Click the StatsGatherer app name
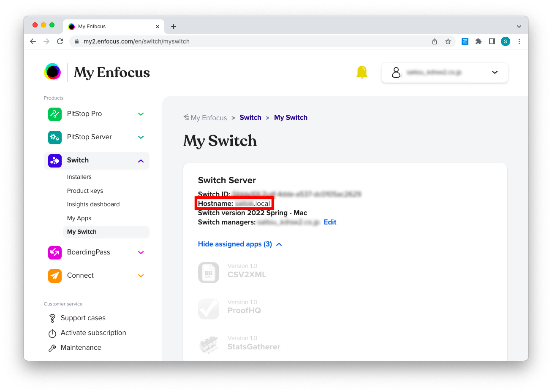 tap(254, 347)
